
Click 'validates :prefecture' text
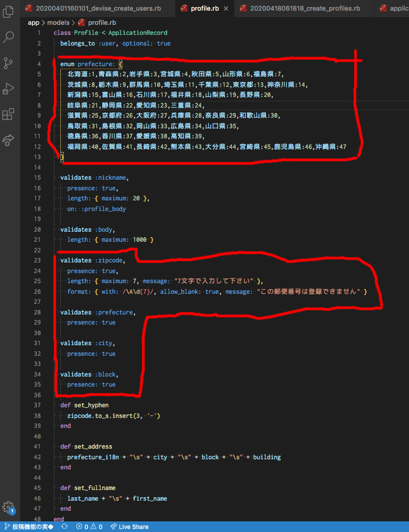click(x=97, y=312)
